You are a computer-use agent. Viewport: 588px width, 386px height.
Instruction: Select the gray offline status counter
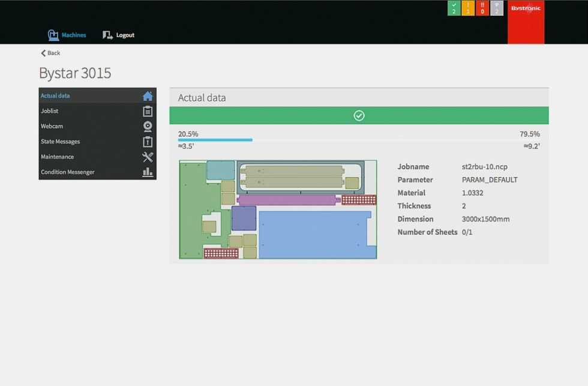[x=497, y=8]
